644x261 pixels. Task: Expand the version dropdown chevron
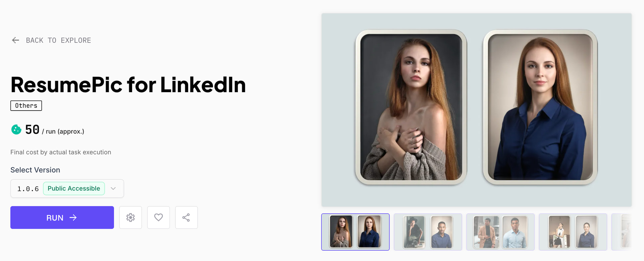click(x=113, y=188)
